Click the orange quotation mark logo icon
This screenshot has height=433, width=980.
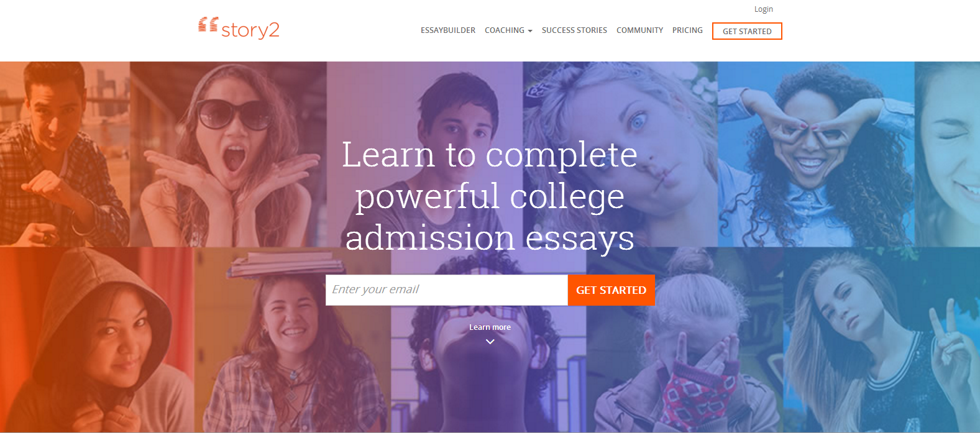pos(208,24)
